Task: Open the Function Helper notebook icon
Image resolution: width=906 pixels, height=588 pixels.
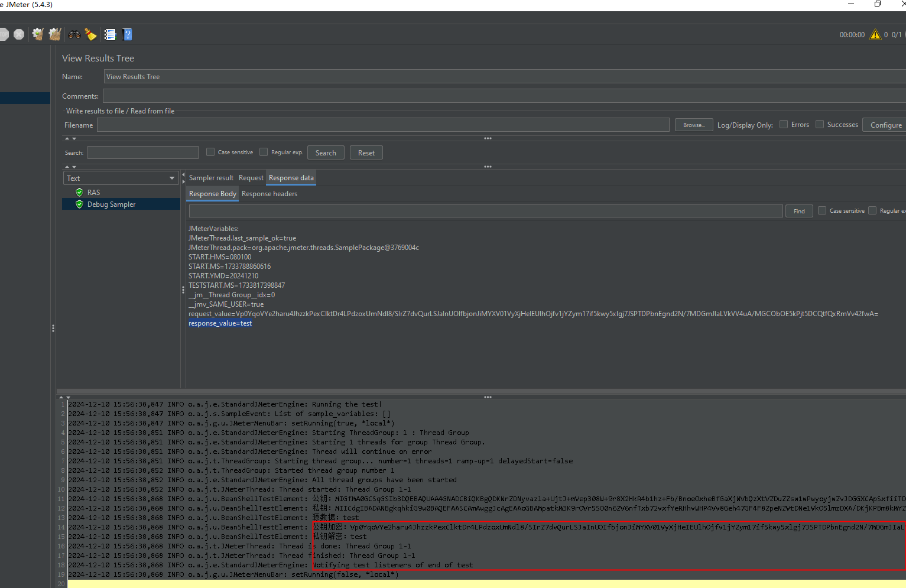Action: [110, 34]
